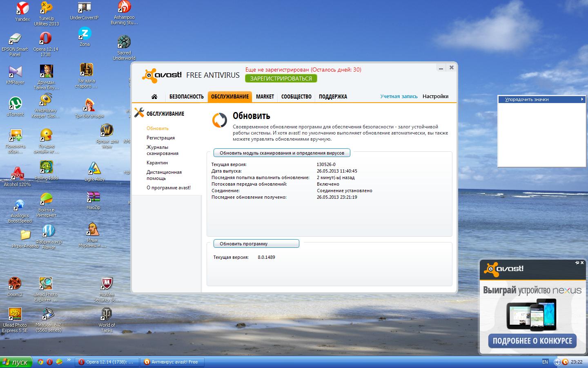Screen dimensions: 588x368
Task: Click the Zona desktop icon
Action: point(85,37)
